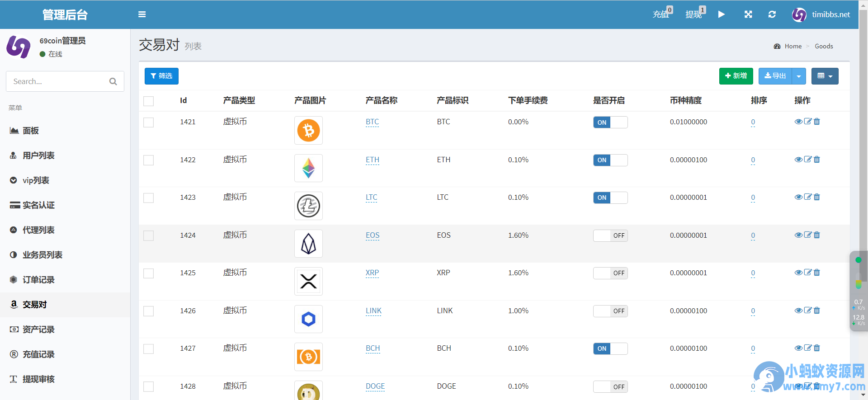View ETH row with eye icon
Viewport: 868px width, 400px height.
(798, 160)
